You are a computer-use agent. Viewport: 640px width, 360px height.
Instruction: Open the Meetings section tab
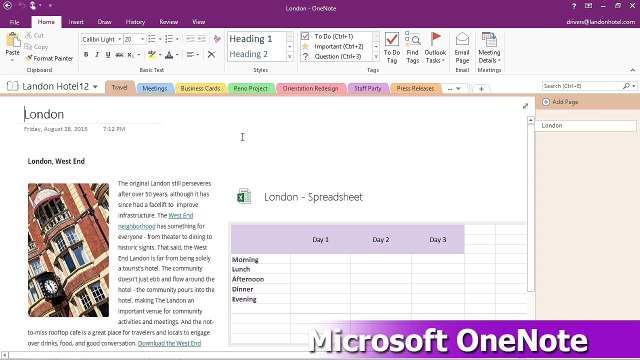(x=155, y=88)
